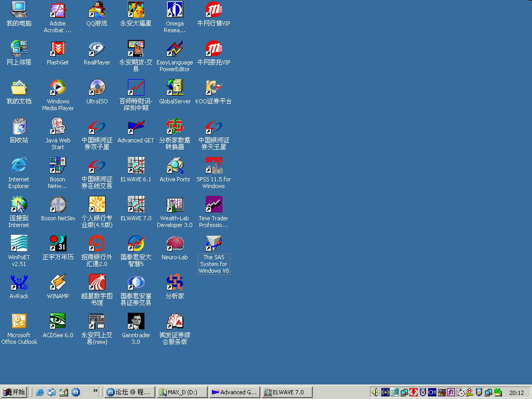Open the 开始 Start menu
532x399 pixels.
click(14, 392)
